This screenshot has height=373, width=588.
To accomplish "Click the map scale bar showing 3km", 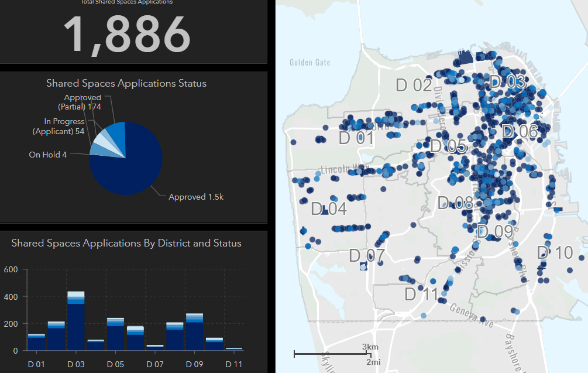I will pyautogui.click(x=332, y=354).
